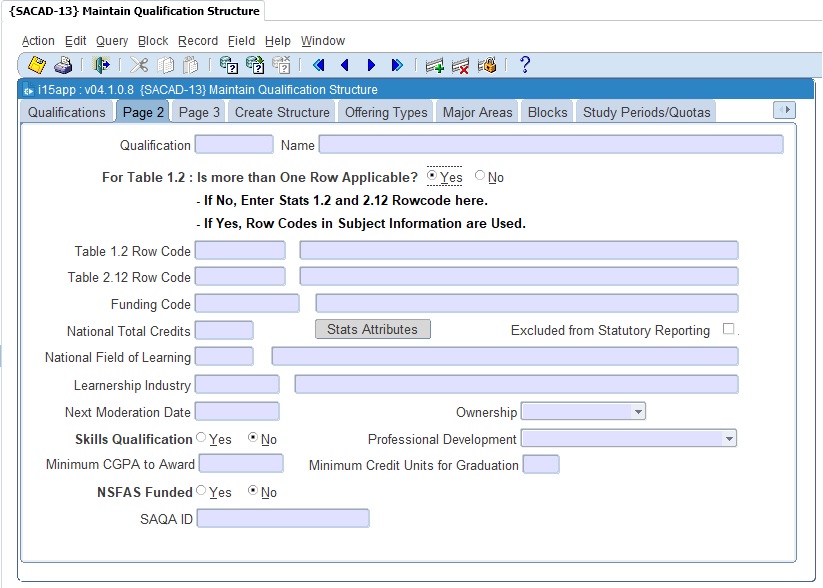Switch to the Offering Types tab
Viewport: 823px width, 588px height.
386,112
